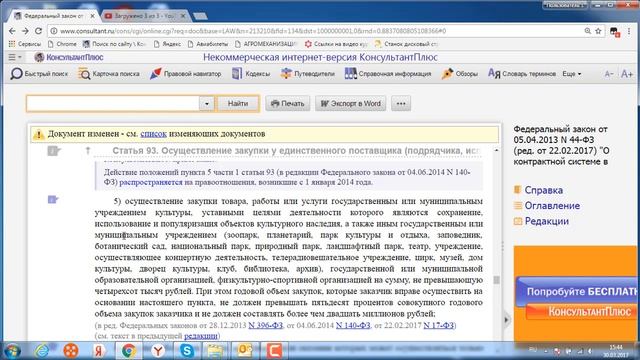Viewport: 640px width, 360px height.
Task: Open the распространяется link
Action: pyautogui.click(x=151, y=182)
